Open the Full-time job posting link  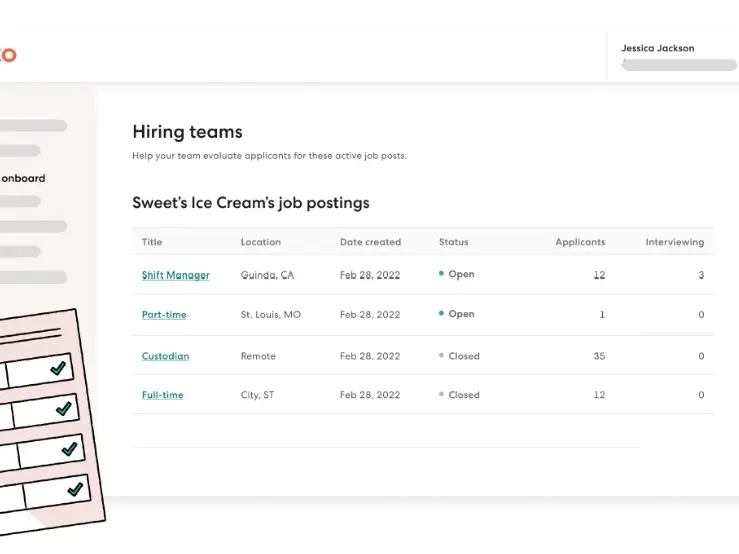tap(162, 395)
